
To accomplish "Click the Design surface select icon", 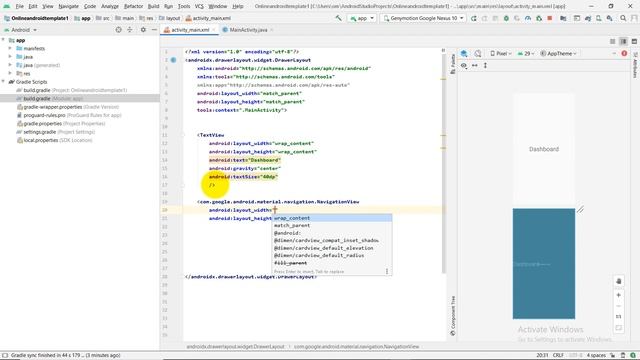I will point(464,53).
